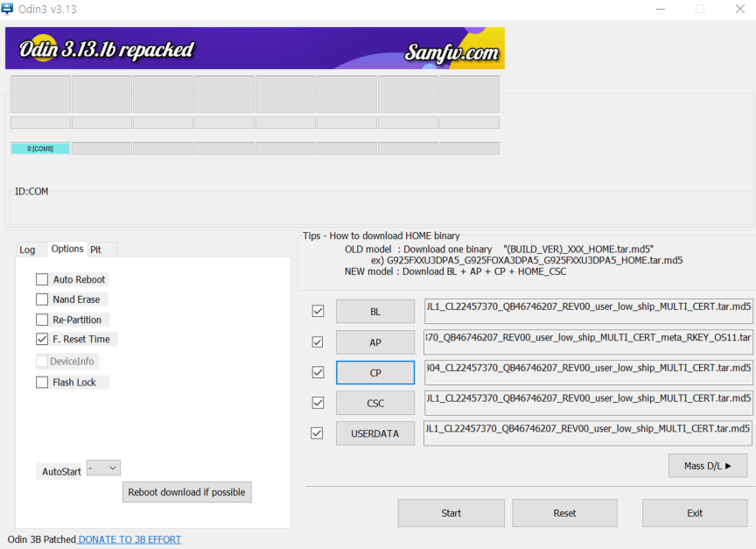Click the CSC file path field
The width and height of the screenshot is (756, 549).
click(x=588, y=403)
